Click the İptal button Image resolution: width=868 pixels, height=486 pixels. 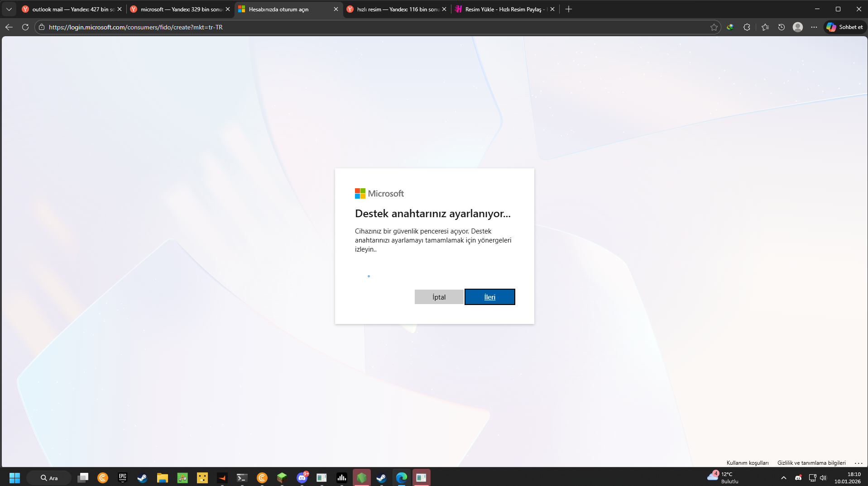(439, 297)
